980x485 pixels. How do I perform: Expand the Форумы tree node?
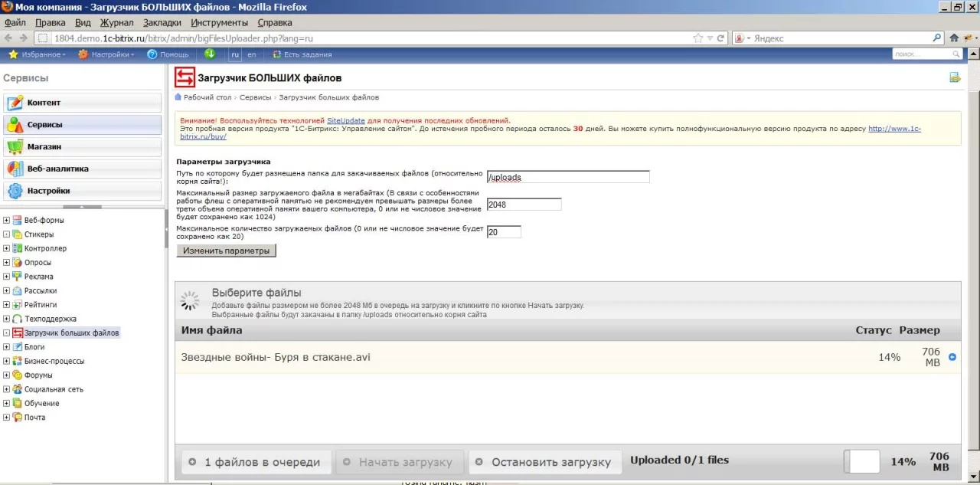tap(7, 375)
